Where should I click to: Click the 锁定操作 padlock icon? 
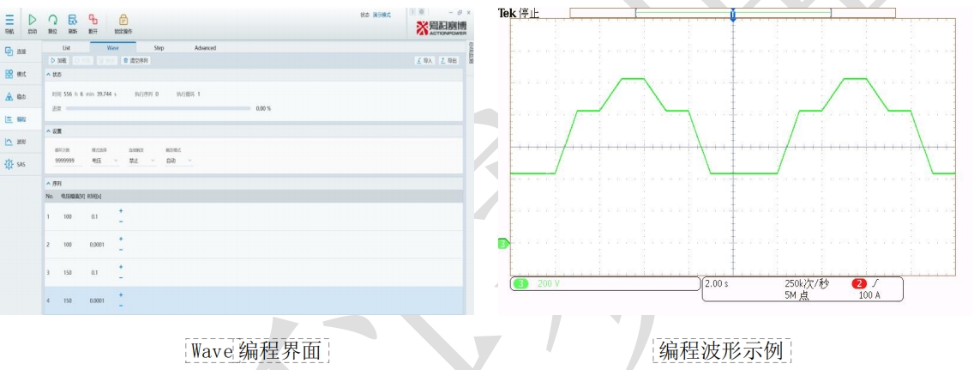(x=123, y=20)
